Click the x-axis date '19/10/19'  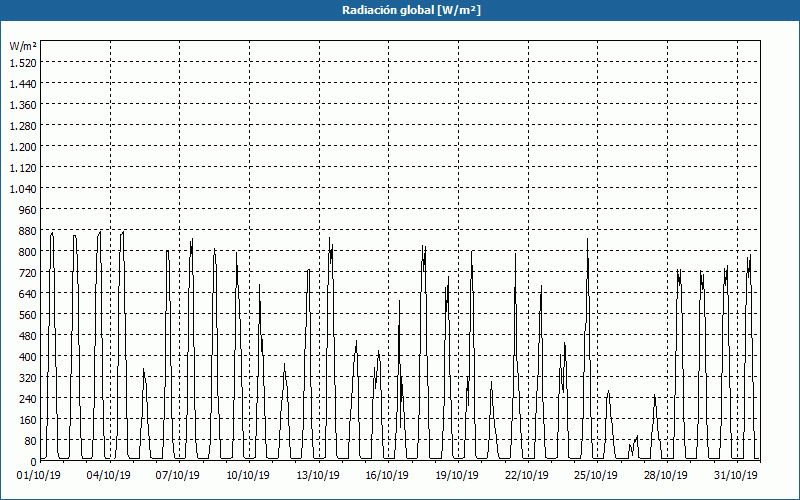tap(457, 476)
